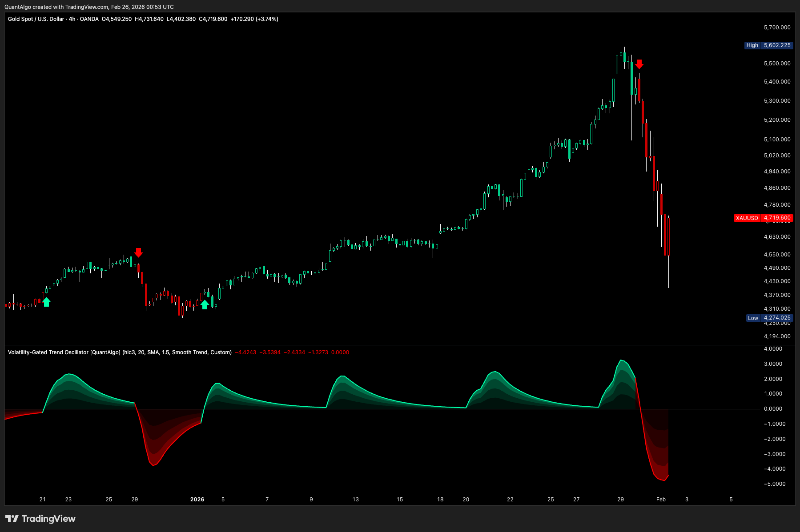Click the oscillator value 0.0000 in legend
This screenshot has height=532, width=800.
pyautogui.click(x=340, y=352)
